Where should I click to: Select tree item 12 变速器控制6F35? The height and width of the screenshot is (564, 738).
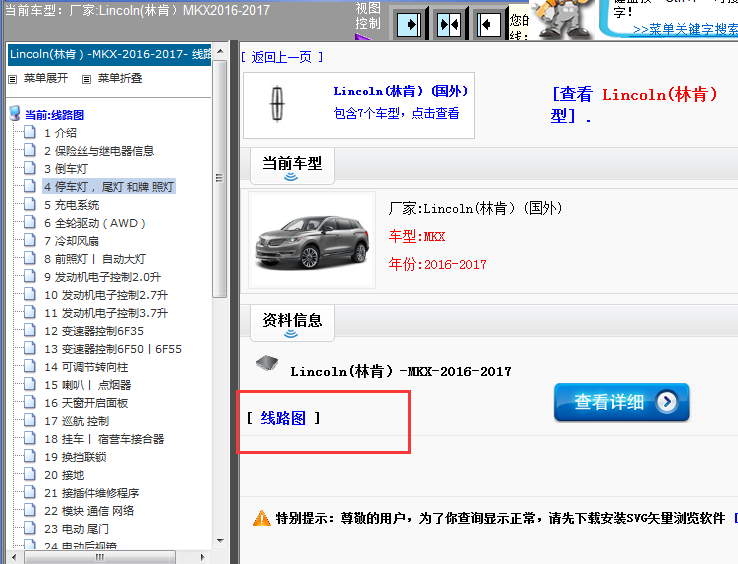click(94, 331)
